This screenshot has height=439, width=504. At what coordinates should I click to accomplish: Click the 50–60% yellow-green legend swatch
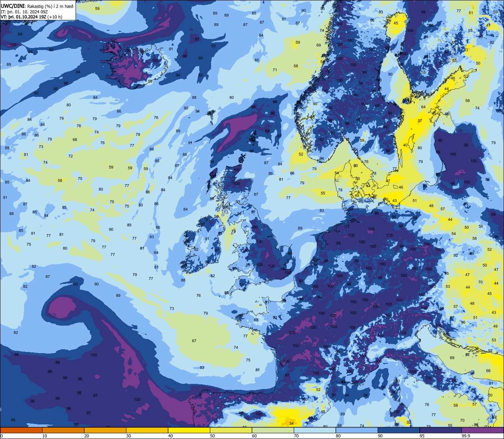tap(231, 430)
